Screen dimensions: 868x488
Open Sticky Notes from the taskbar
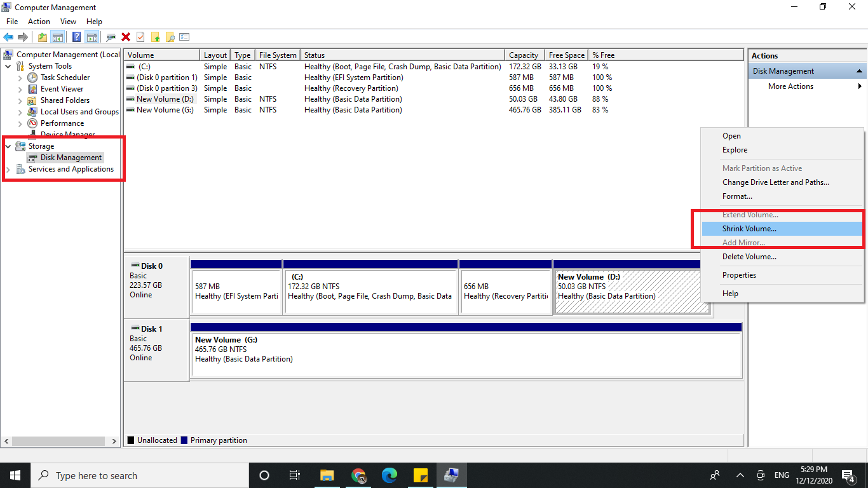(x=421, y=475)
